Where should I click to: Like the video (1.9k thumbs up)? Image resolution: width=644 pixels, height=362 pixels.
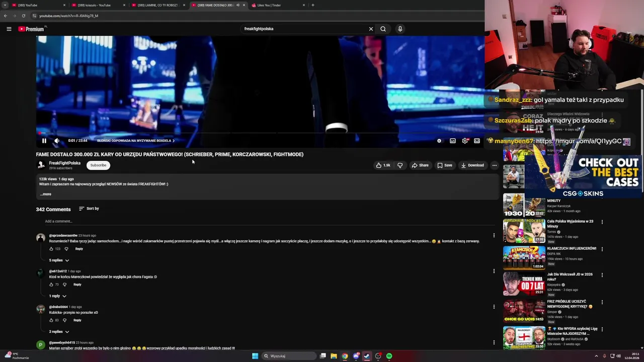point(384,165)
